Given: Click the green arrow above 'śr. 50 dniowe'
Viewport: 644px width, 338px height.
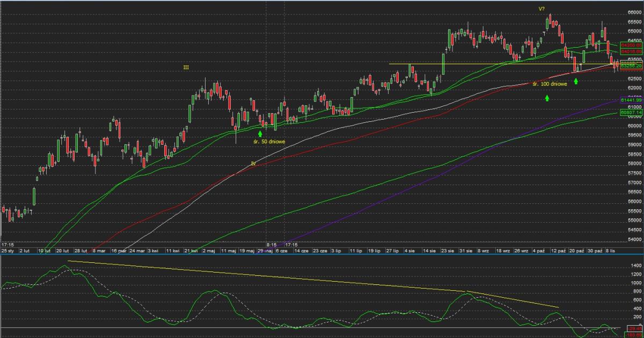Looking at the screenshot, I should (x=260, y=133).
